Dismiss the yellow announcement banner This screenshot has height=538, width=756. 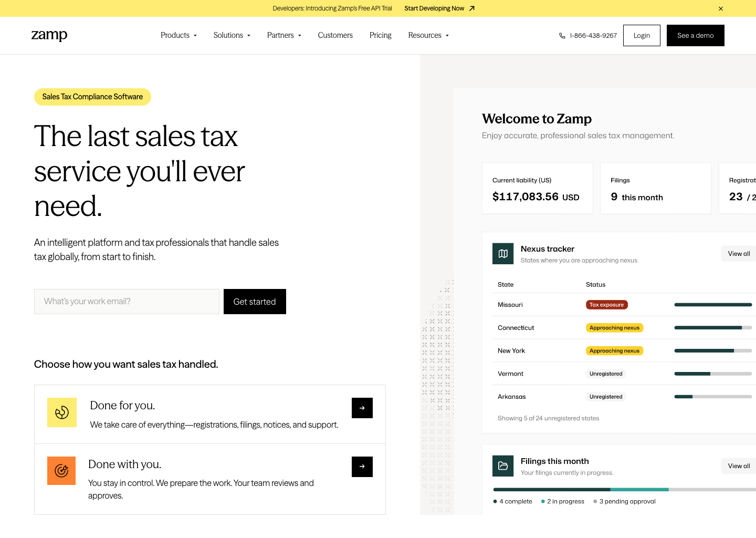[x=721, y=8]
